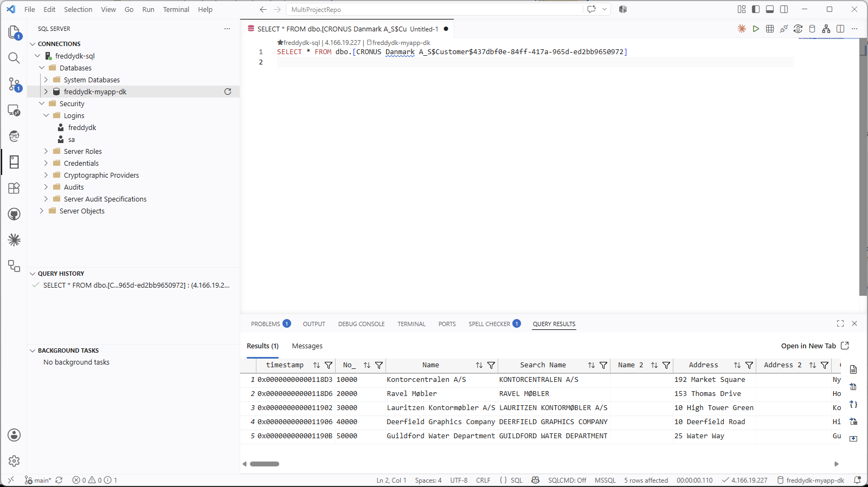Open Remote Explorer in activity bar
The width and height of the screenshot is (868, 487).
point(14,111)
